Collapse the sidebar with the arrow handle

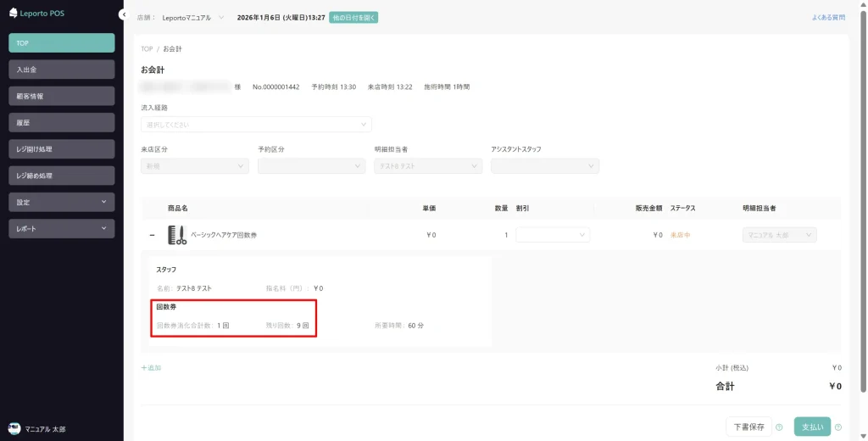tap(124, 15)
